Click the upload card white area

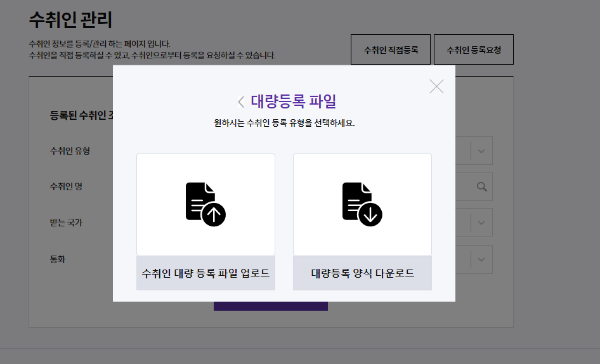[x=205, y=204]
